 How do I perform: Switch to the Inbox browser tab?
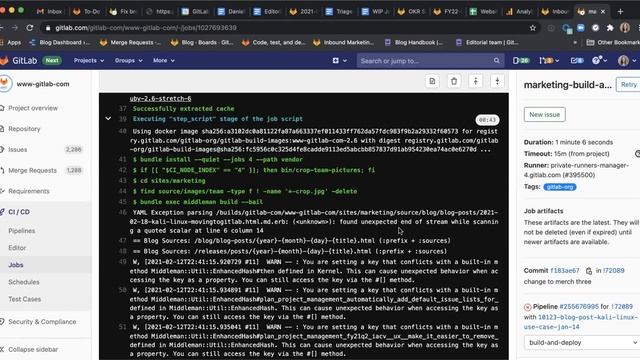pos(49,11)
